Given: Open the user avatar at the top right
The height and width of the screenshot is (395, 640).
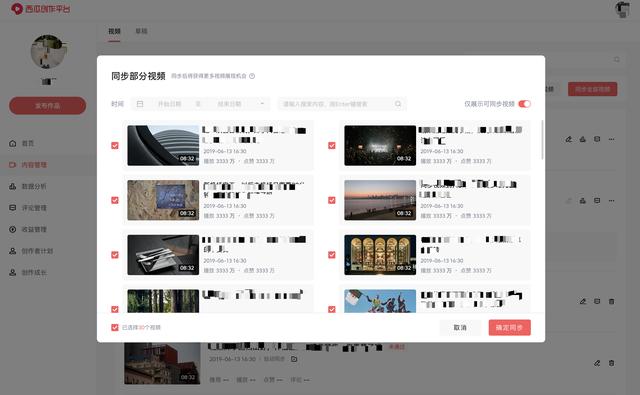Looking at the screenshot, I should [622, 9].
